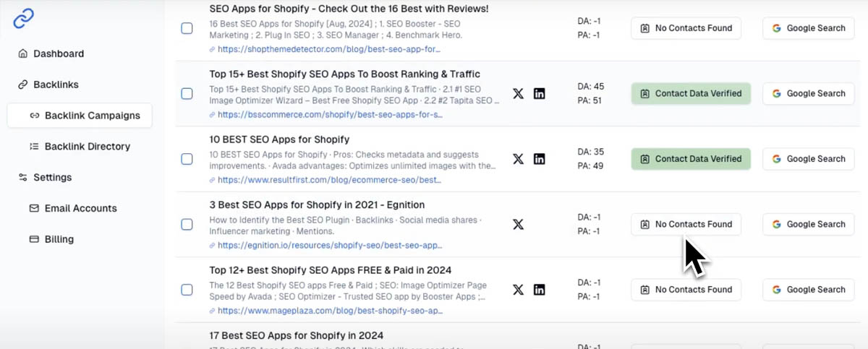Click 'PA: 49' value in resultfirst row
The image size is (868, 349).
590,166
